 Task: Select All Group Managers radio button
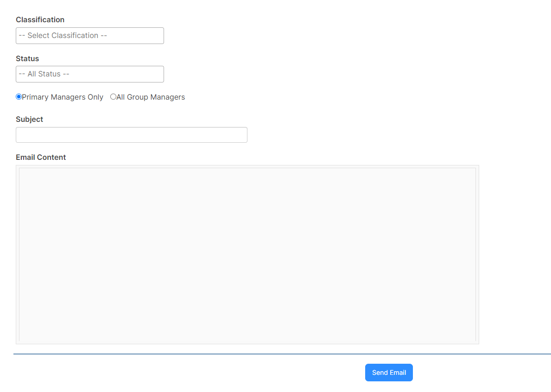click(113, 96)
